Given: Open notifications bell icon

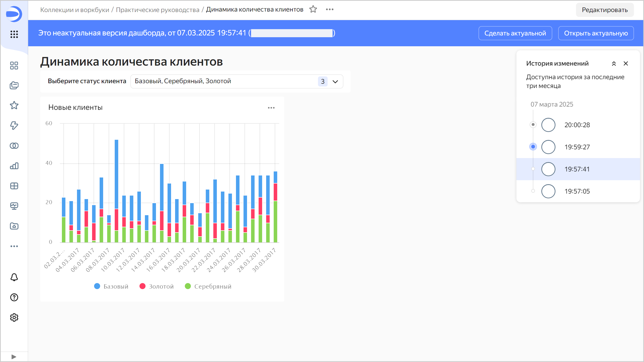Looking at the screenshot, I should (14, 277).
